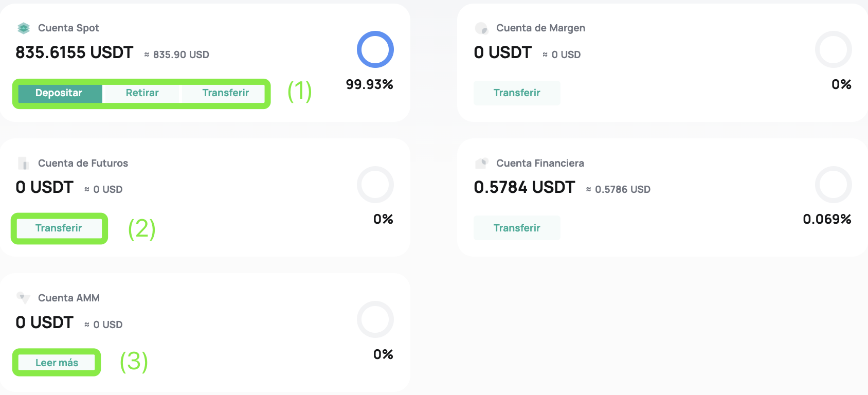Click Retirar in Cuenta Spot

click(142, 93)
